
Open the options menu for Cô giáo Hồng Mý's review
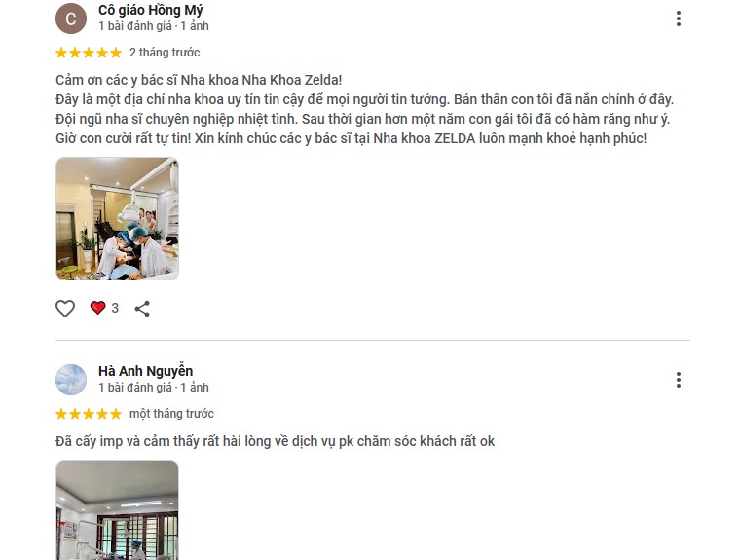click(x=679, y=19)
